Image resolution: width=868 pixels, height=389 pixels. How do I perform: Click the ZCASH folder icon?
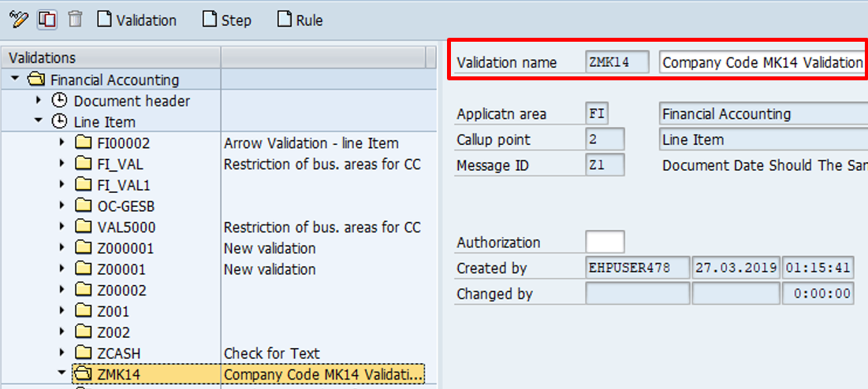pos(84,354)
